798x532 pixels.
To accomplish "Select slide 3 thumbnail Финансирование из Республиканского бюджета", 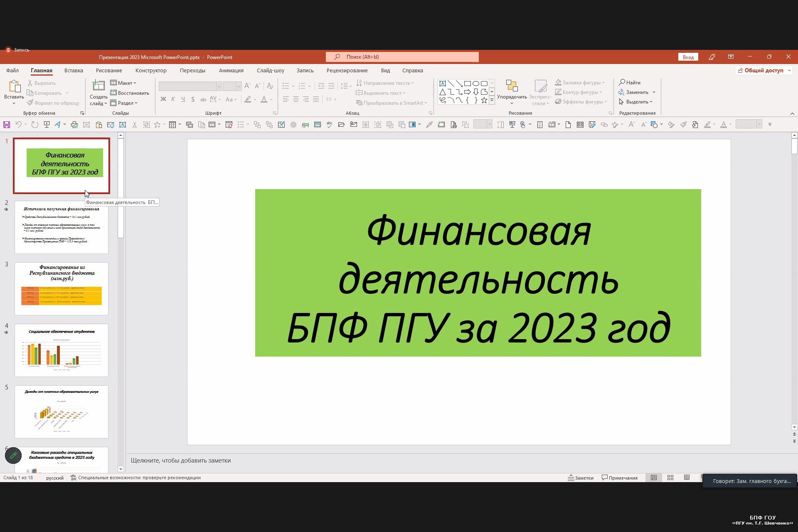I will coord(62,288).
